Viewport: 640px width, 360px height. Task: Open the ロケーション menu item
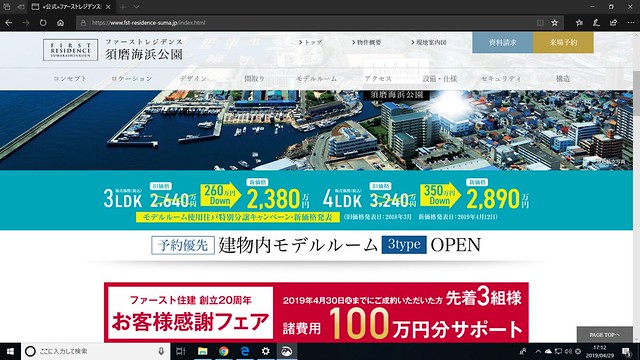tap(132, 78)
